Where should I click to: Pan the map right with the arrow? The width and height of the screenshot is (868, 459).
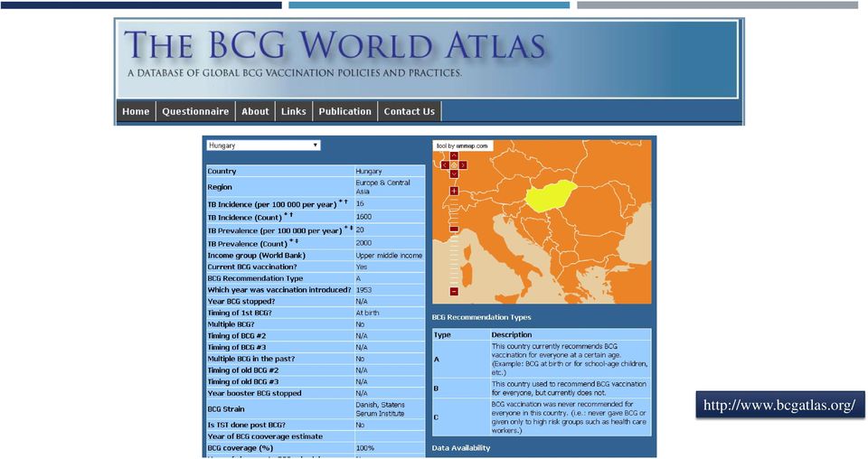pos(463,164)
